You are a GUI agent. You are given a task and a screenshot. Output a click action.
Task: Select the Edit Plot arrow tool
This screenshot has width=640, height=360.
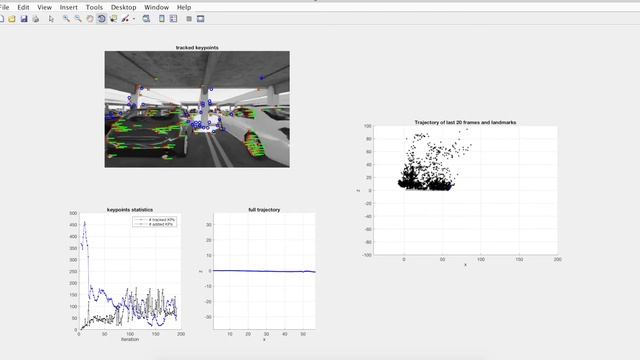pos(51,19)
